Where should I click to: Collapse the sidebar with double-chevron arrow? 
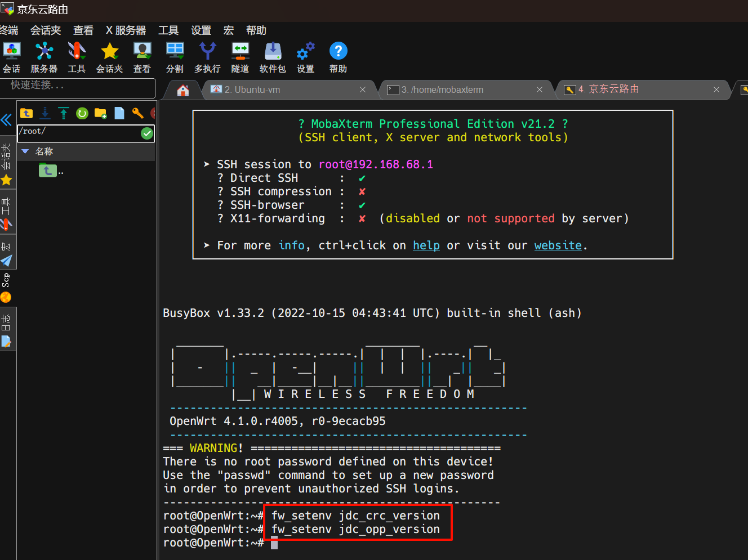6,120
